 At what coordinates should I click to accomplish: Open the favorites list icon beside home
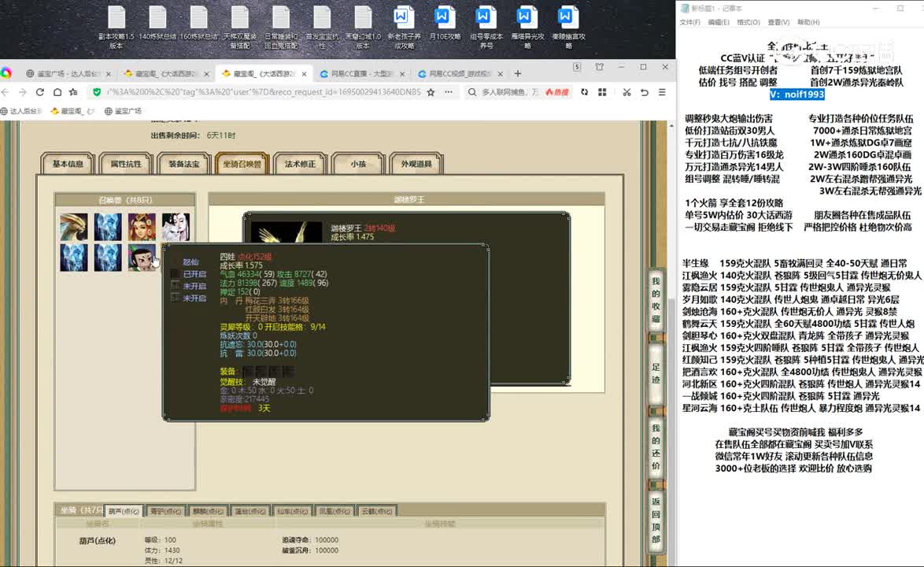(74, 92)
